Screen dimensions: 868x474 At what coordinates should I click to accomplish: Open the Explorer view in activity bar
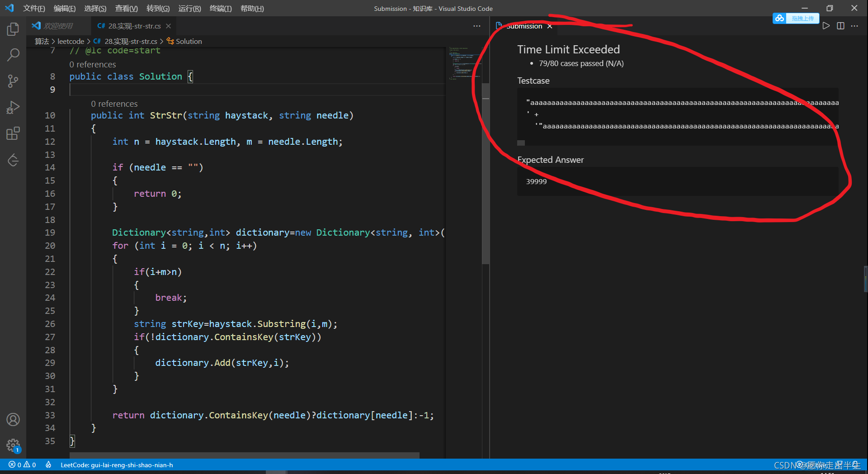pyautogui.click(x=13, y=29)
